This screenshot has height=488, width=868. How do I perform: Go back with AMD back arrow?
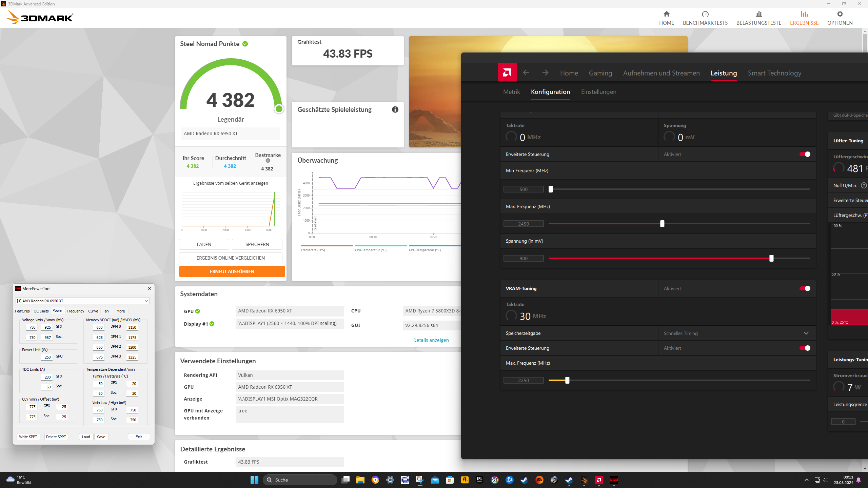(526, 73)
